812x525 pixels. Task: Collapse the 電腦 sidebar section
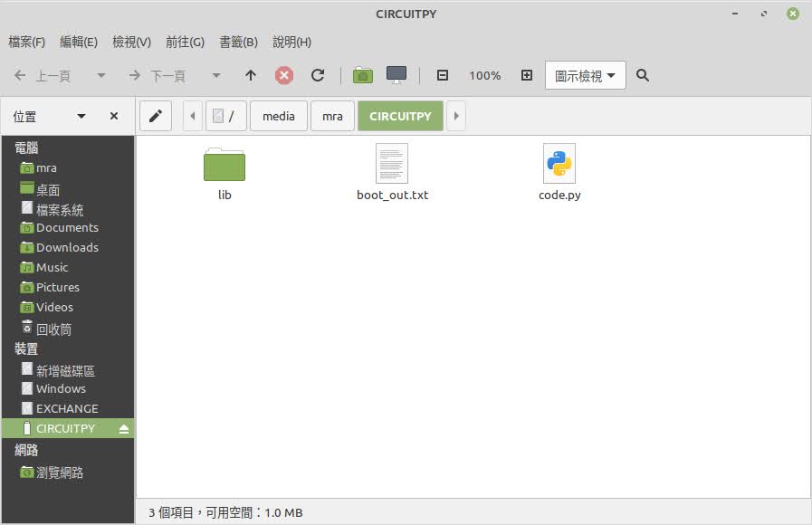coord(26,148)
